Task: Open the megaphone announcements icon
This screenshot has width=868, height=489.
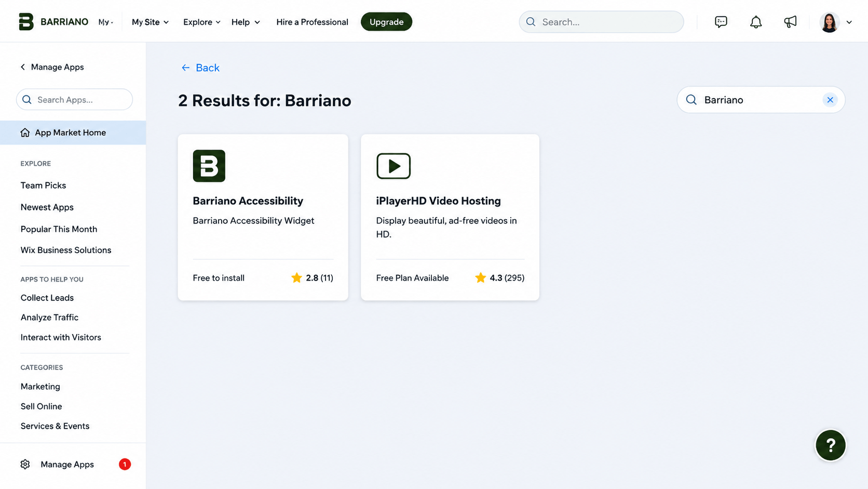Action: click(790, 22)
